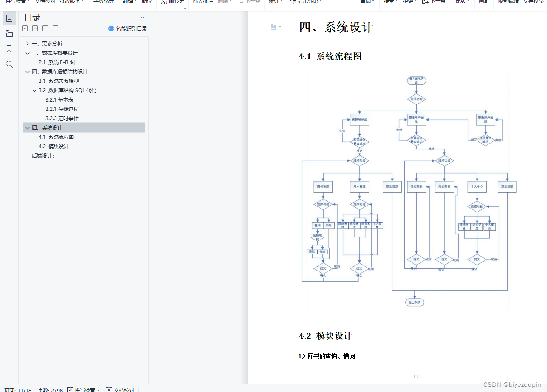Click the 4.1 系统流程图 heading in the document

click(x=330, y=56)
